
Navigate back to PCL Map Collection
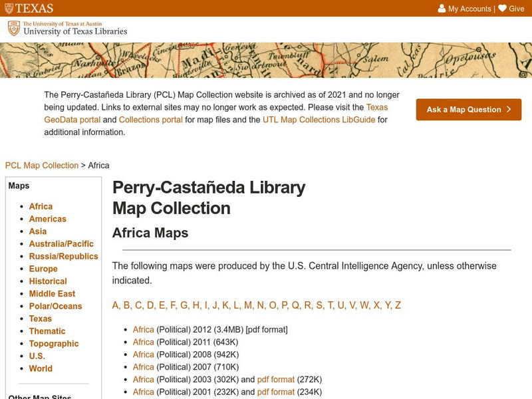40,165
